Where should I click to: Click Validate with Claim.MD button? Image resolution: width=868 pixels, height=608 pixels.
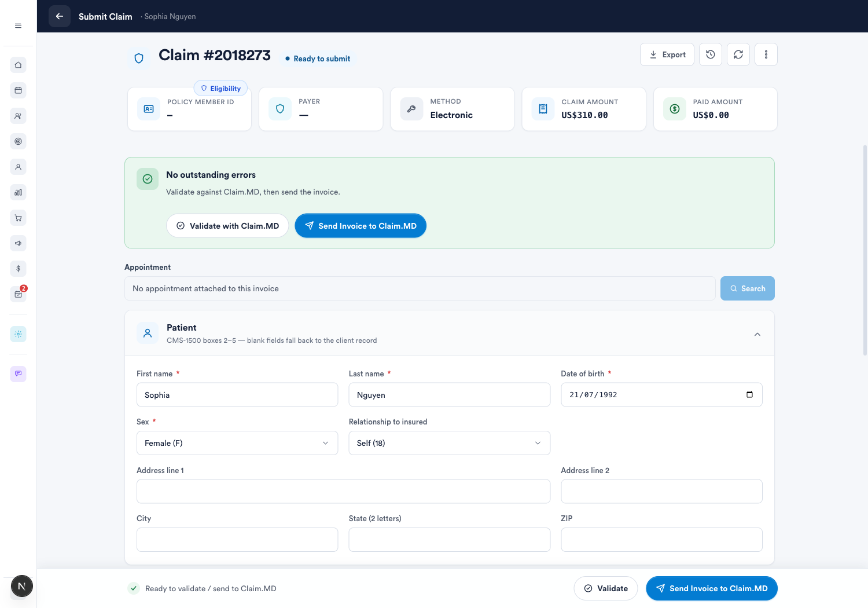(227, 226)
